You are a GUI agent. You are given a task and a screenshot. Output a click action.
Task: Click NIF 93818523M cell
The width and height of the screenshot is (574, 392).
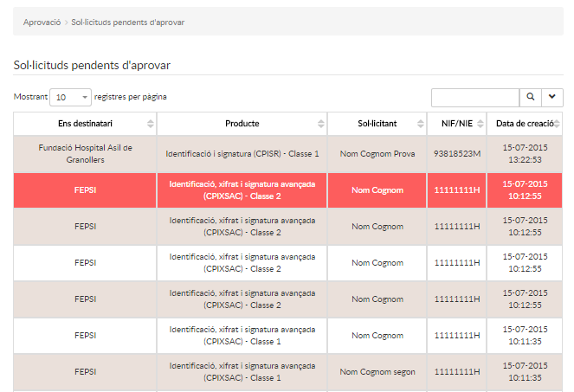[456, 154]
